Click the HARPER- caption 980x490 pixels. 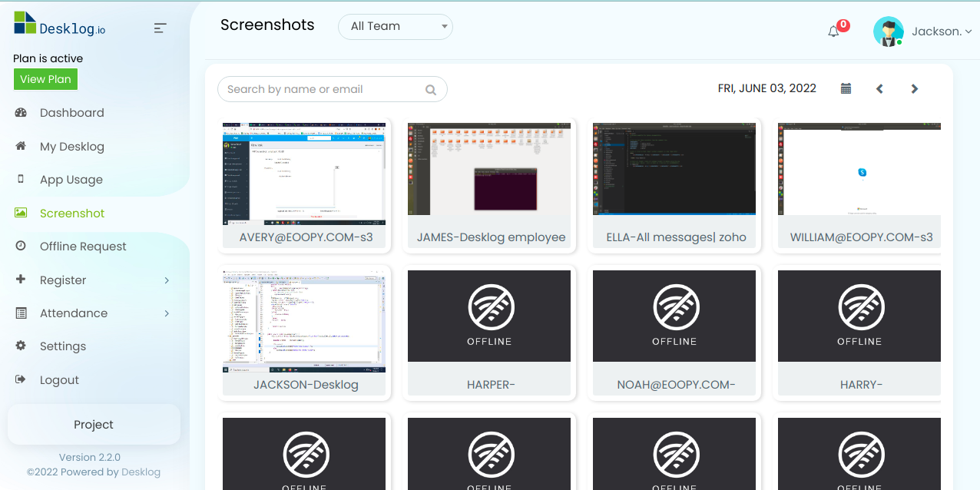coord(491,385)
